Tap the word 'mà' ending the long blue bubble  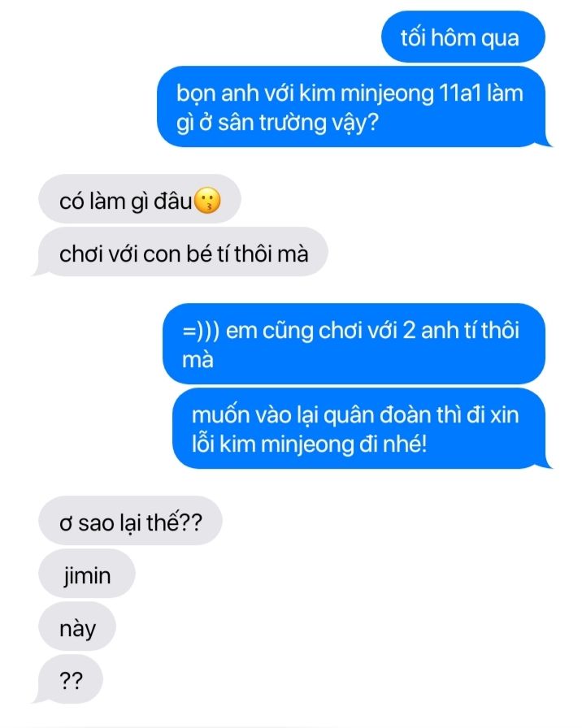[198, 360]
